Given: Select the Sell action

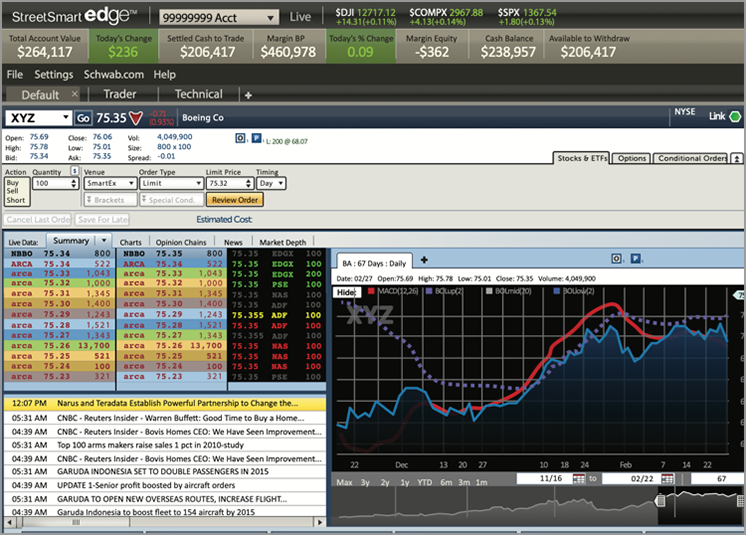Looking at the screenshot, I should coord(12,191).
